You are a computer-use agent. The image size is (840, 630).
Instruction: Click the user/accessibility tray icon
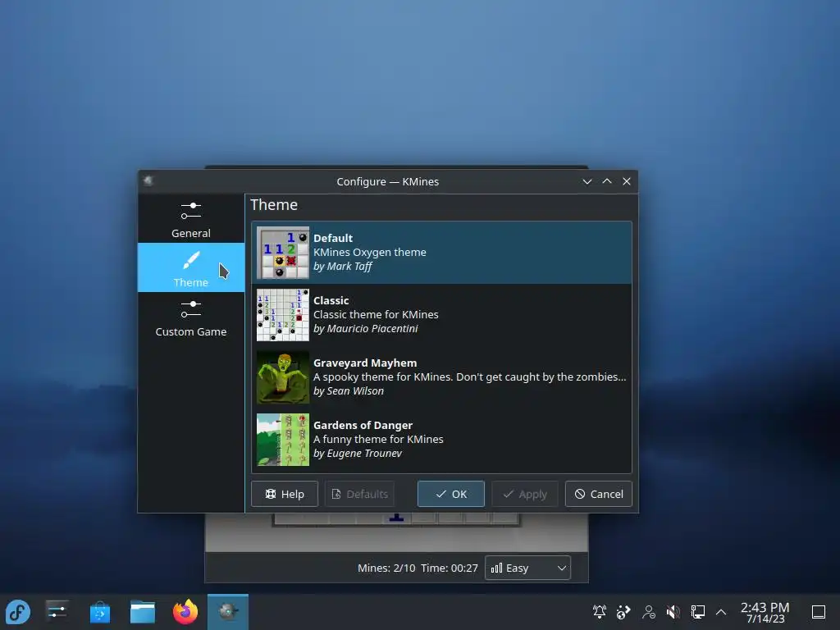click(649, 612)
